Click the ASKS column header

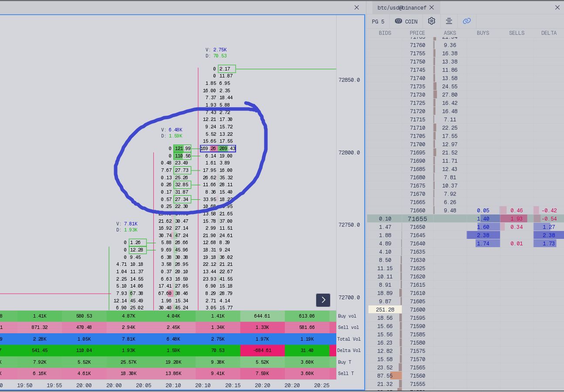[450, 33]
